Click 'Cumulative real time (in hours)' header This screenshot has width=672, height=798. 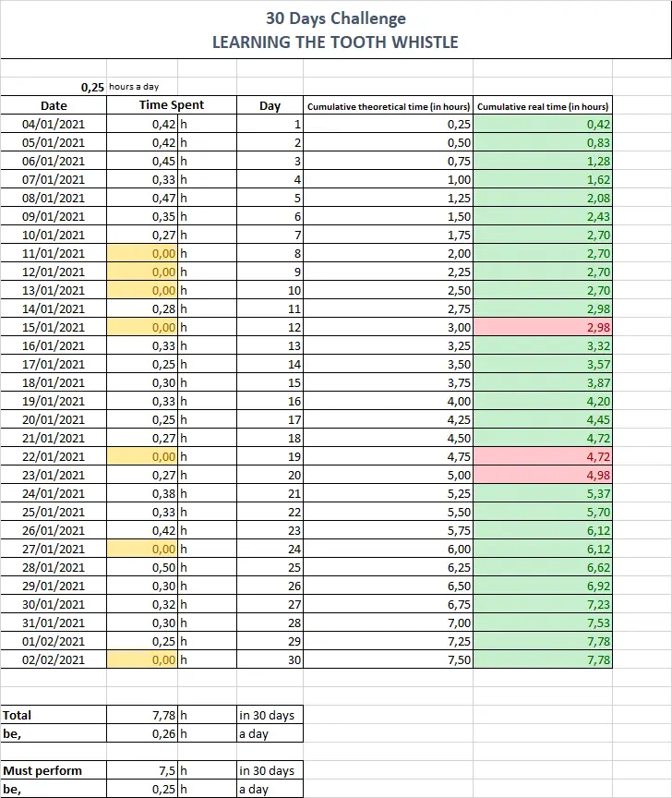pos(543,106)
